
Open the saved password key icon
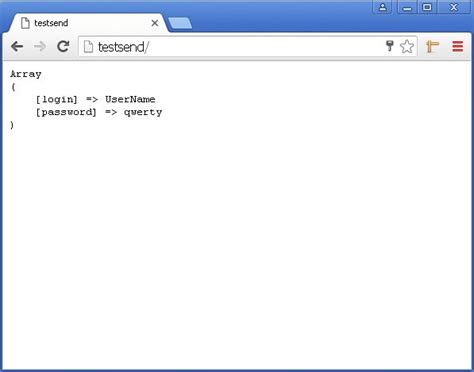click(x=389, y=46)
